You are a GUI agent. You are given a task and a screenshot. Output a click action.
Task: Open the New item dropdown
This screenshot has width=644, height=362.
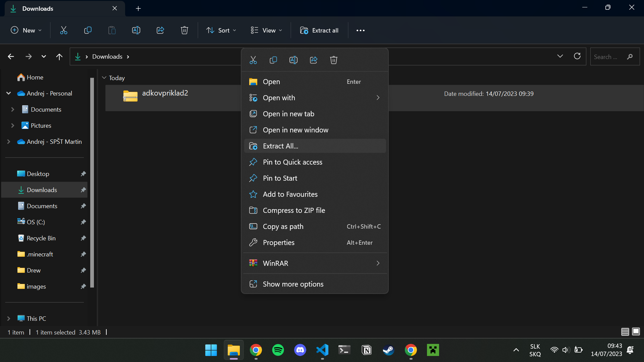tap(26, 31)
